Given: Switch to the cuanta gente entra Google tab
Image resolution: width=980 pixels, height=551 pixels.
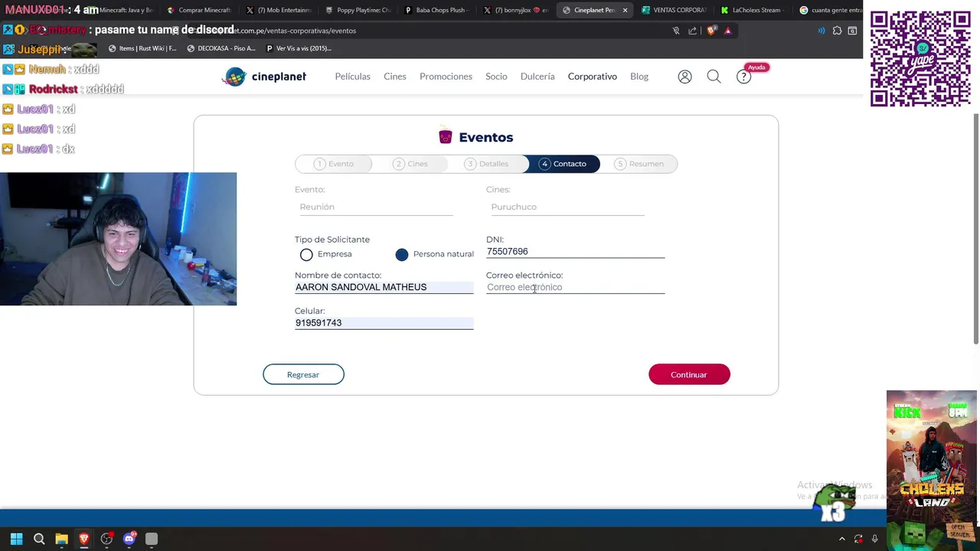Looking at the screenshot, I should [x=830, y=10].
